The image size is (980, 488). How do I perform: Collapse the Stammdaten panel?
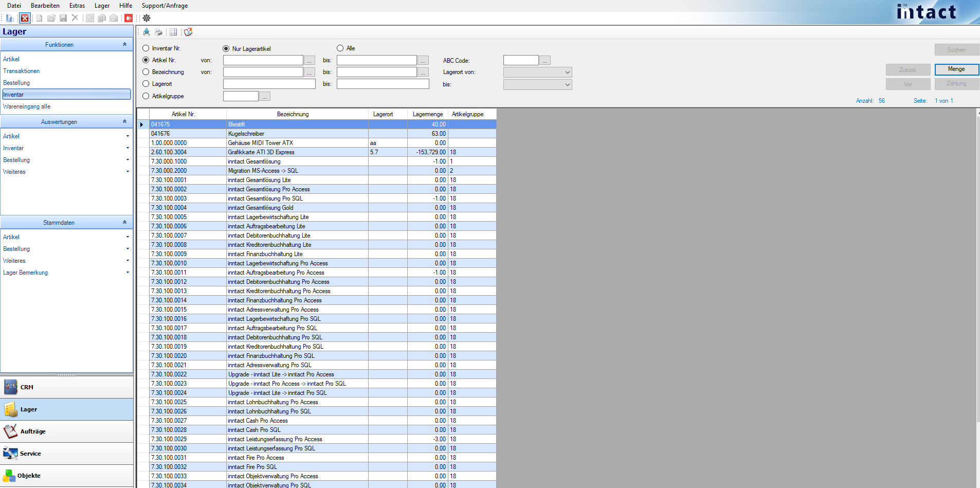[x=124, y=223]
